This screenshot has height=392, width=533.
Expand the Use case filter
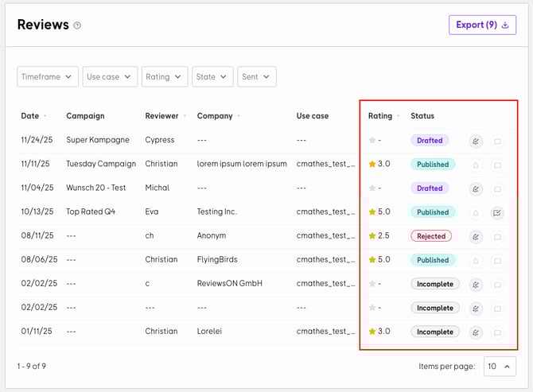[x=110, y=77]
